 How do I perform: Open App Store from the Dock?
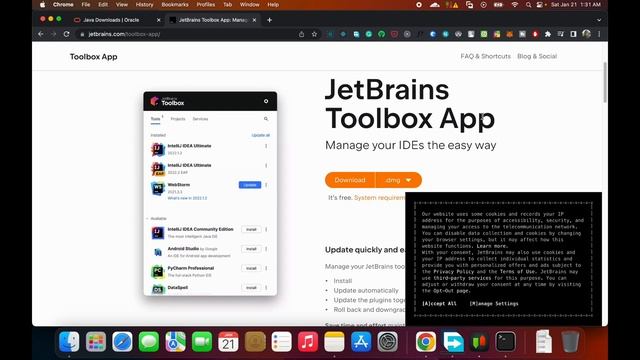pos(361,341)
